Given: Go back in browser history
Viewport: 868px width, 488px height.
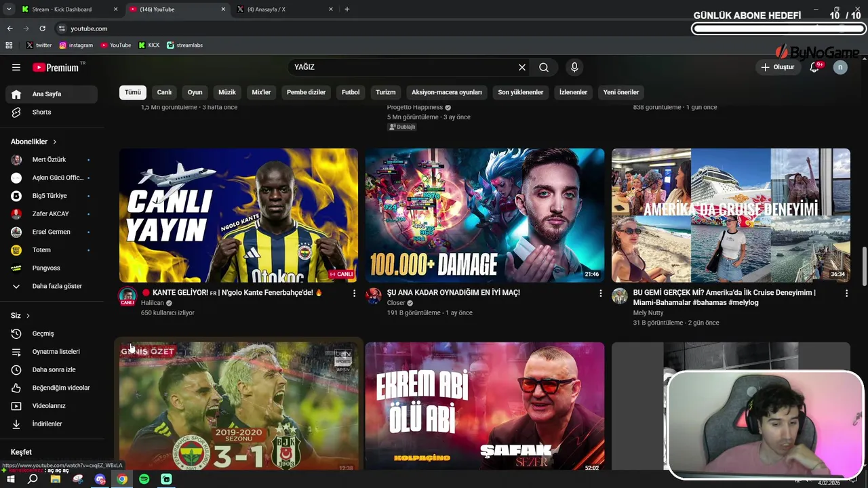Looking at the screenshot, I should pos(9,28).
